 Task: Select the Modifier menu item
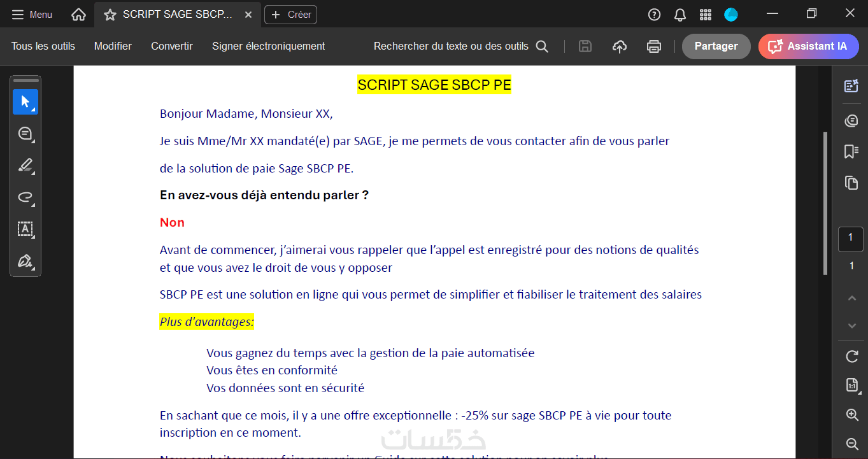[x=113, y=46]
